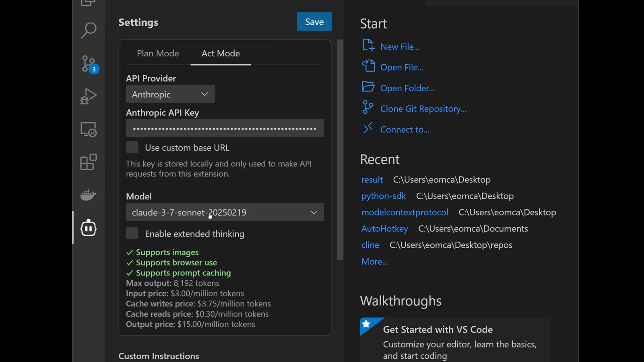Open the recent 'AutoHotkey' folder

coord(385,228)
